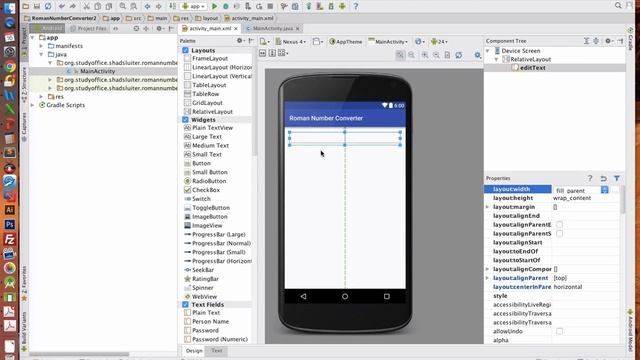Expand Gradle Scripts node

point(33,105)
